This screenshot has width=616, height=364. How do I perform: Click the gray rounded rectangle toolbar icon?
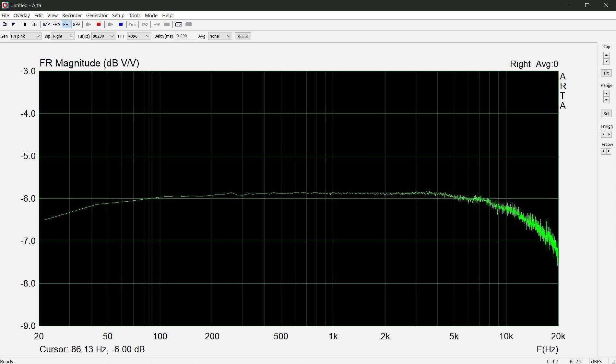point(189,24)
